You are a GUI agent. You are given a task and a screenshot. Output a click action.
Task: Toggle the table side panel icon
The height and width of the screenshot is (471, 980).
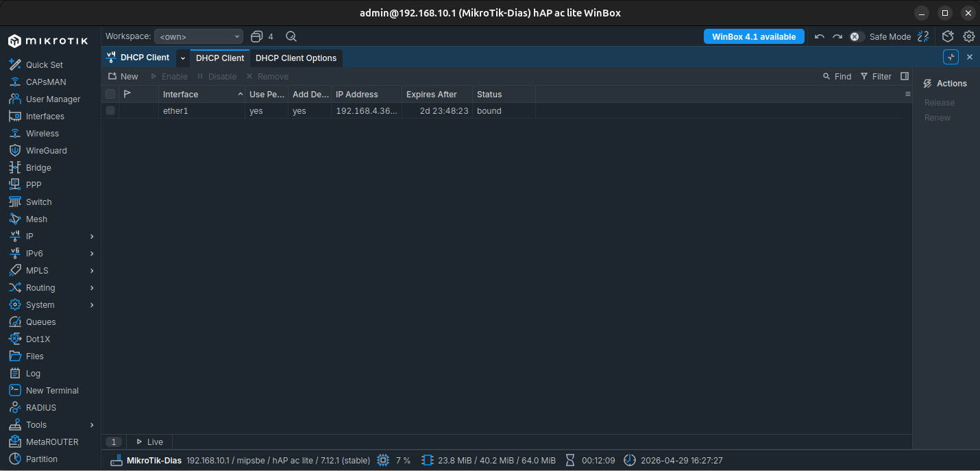point(905,76)
